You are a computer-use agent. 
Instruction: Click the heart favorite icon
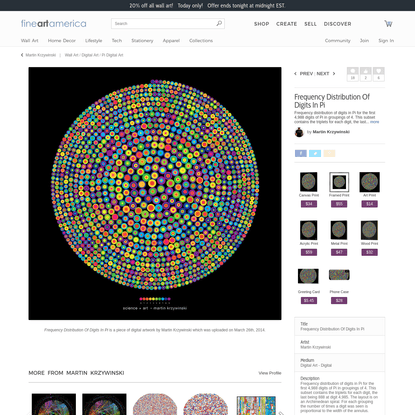click(378, 71)
